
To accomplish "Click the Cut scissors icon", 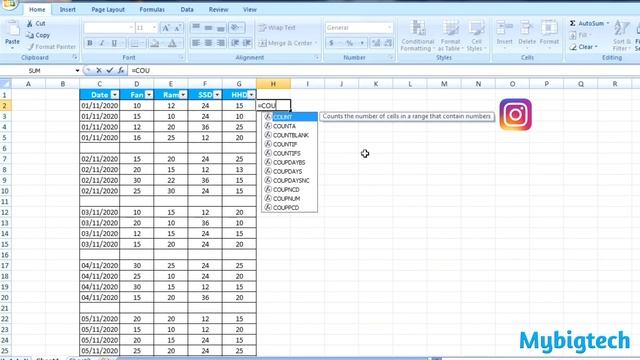I will 29,24.
